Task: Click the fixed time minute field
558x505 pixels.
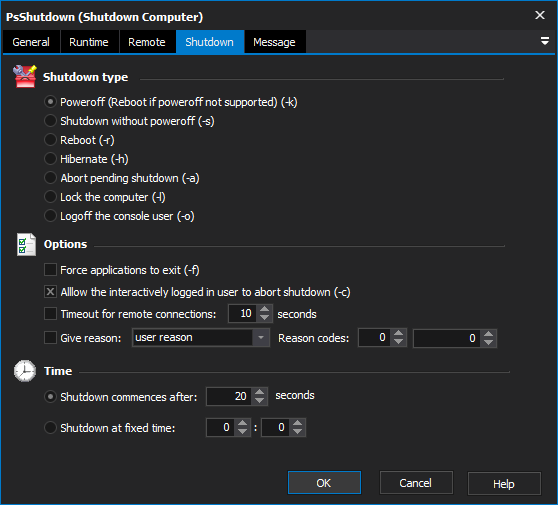Action: pyautogui.click(x=276, y=427)
